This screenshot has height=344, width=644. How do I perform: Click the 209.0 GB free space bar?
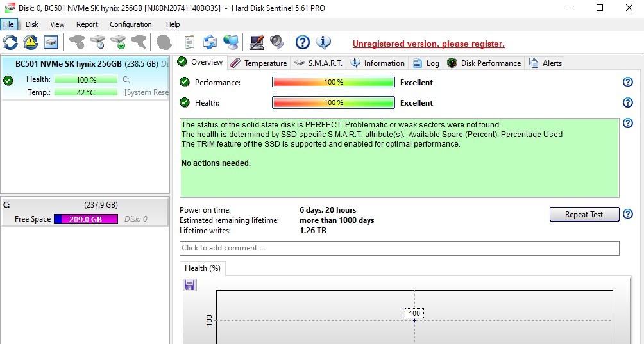tap(86, 219)
